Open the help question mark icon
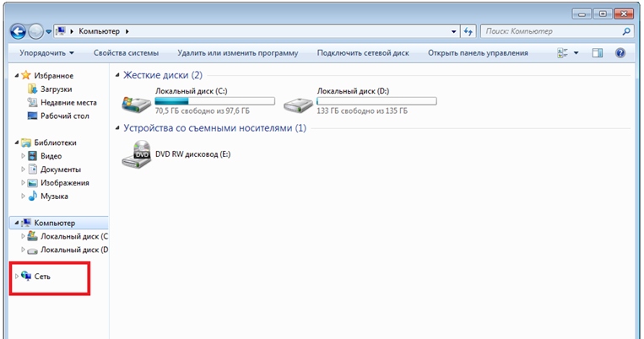Viewport: 644px width, 339px height. 620,53
